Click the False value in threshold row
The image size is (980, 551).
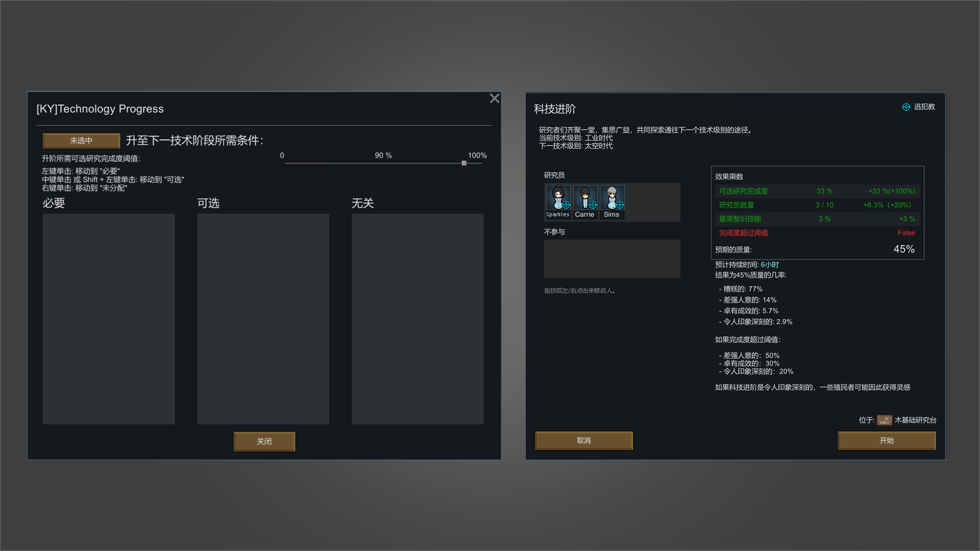906,233
